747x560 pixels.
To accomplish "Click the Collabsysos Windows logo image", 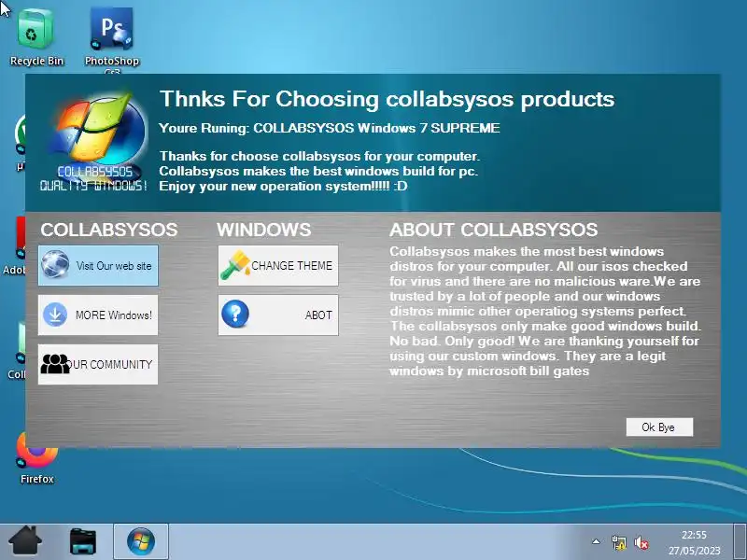I will point(95,142).
